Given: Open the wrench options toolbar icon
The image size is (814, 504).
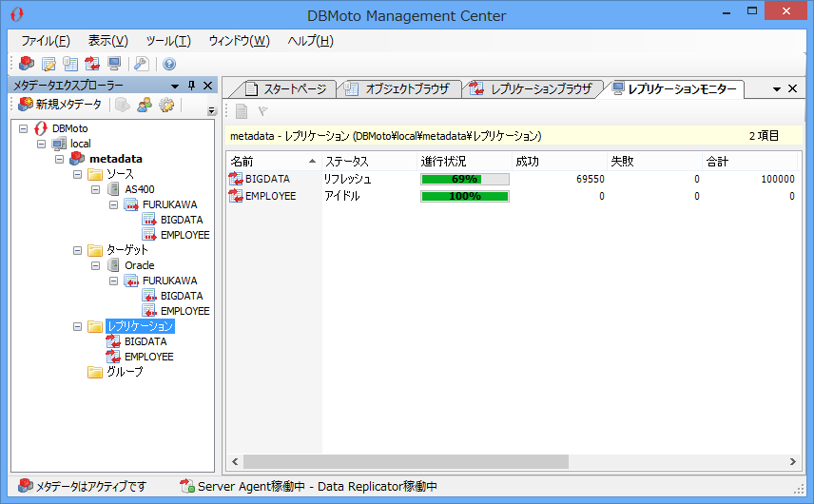Looking at the screenshot, I should [141, 64].
